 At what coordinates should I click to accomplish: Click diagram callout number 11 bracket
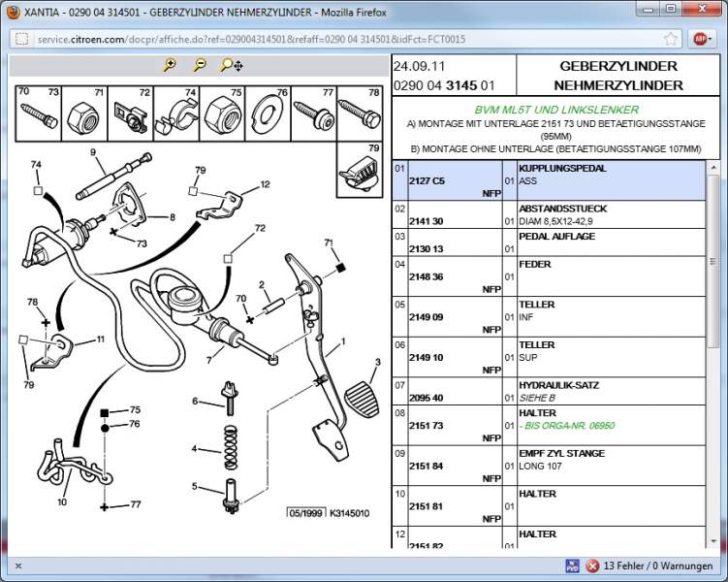pyautogui.click(x=100, y=339)
